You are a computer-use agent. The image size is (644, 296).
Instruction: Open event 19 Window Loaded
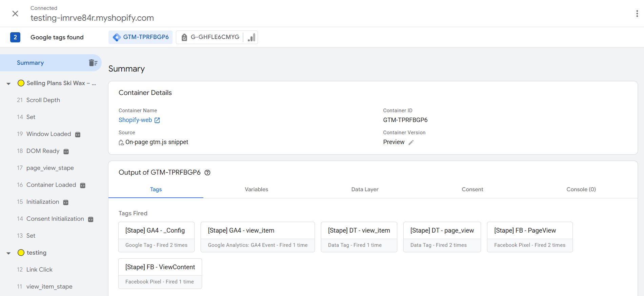(44, 134)
